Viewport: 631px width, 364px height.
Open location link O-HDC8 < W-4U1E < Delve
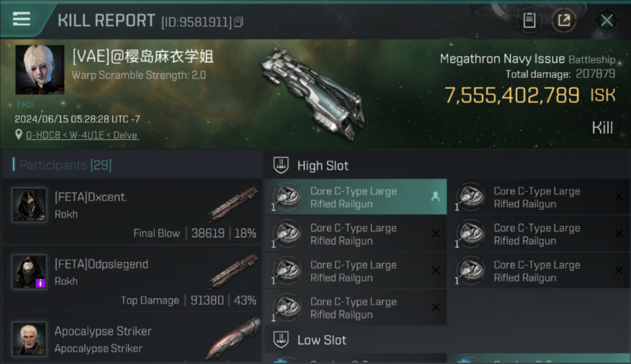point(83,135)
